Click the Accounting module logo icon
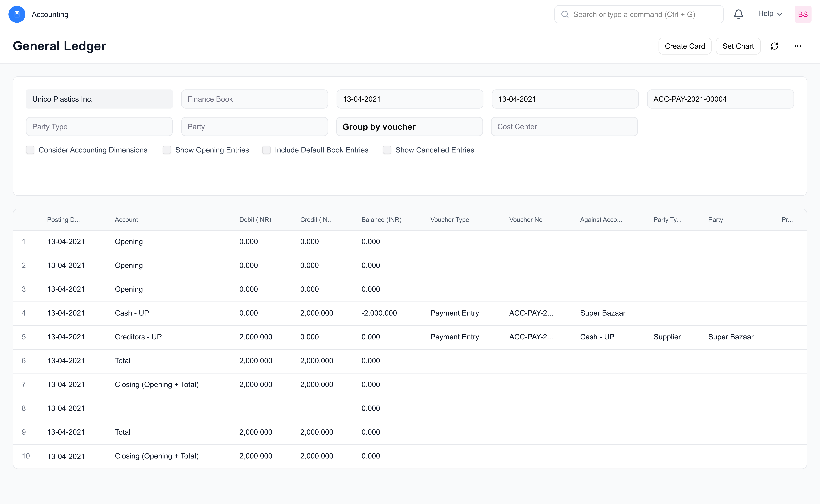Viewport: 820px width, 504px height. click(17, 14)
